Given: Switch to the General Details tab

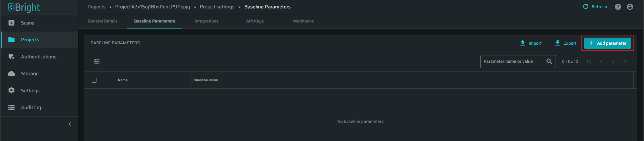Looking at the screenshot, I should (103, 21).
